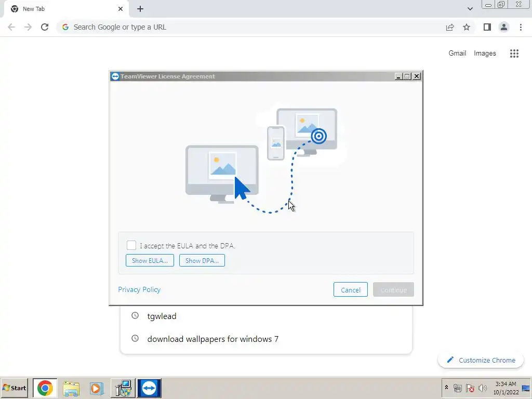Close the TeamViewer License Agreement dialog
The image size is (532, 399).
(417, 76)
